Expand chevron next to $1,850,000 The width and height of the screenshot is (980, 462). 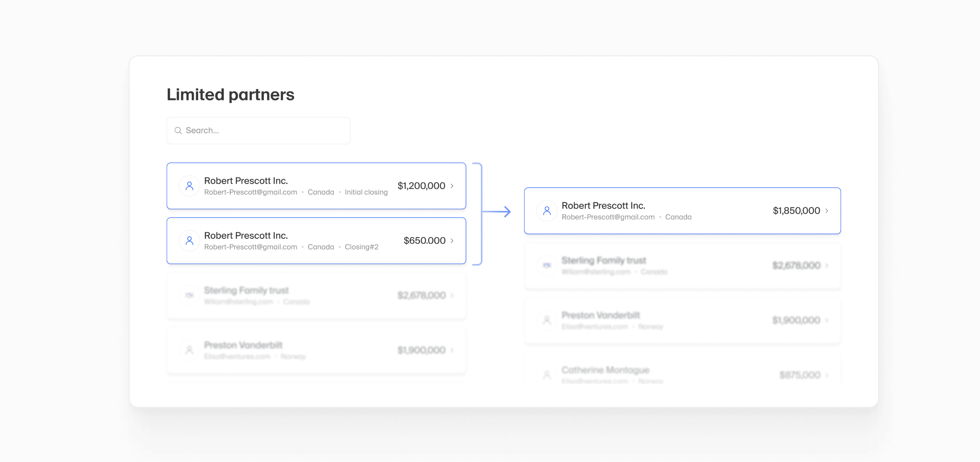pos(827,211)
